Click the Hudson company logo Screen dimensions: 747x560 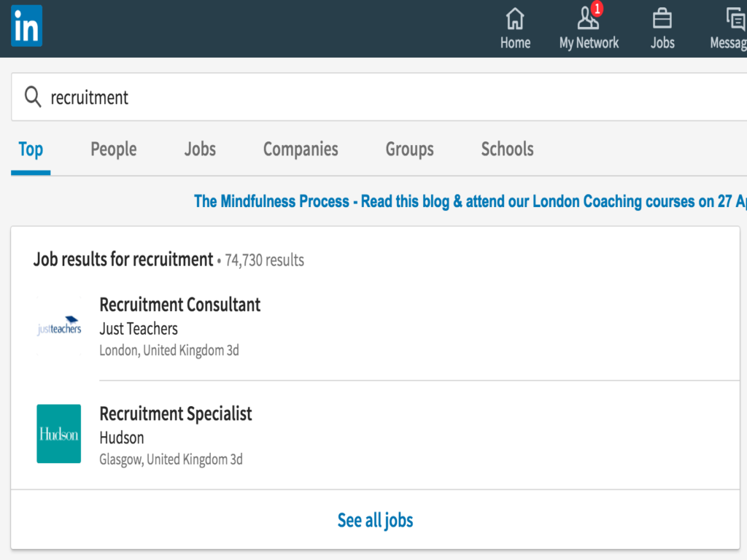[59, 434]
